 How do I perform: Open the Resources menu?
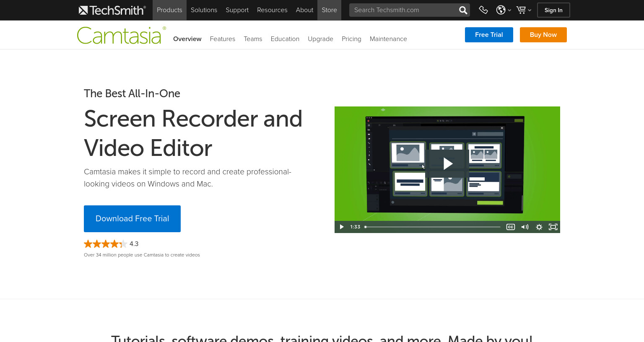click(272, 10)
